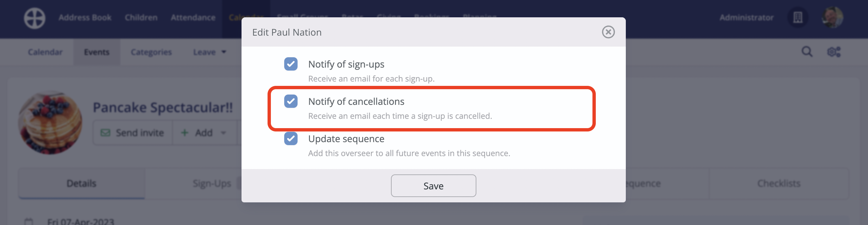Click the Pancake Spectacular event thumbnail

[50, 123]
